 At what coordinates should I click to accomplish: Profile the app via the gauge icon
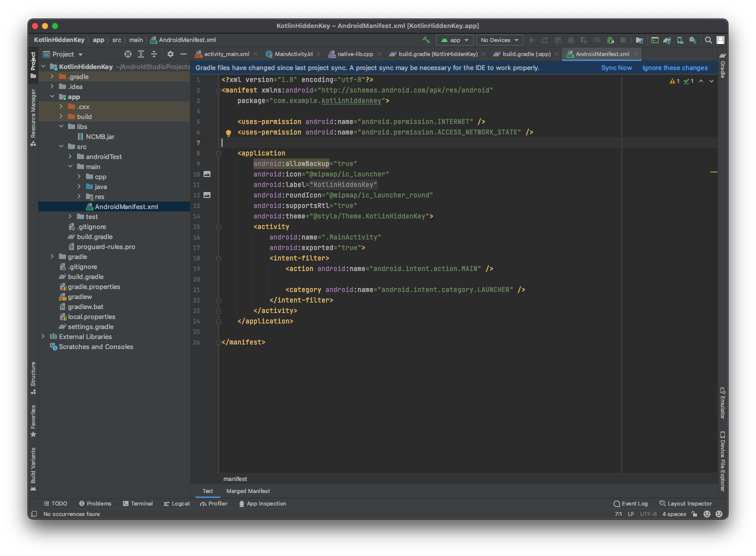tap(597, 40)
